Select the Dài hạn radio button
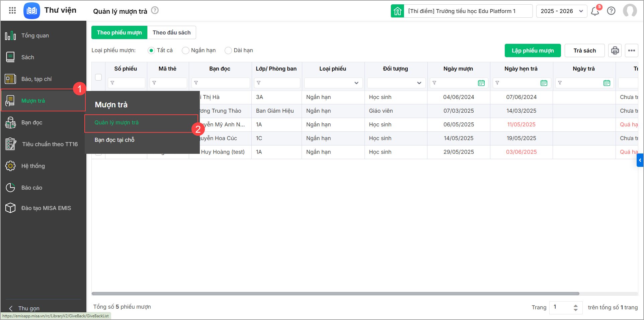Image resolution: width=644 pixels, height=320 pixels. coord(228,50)
